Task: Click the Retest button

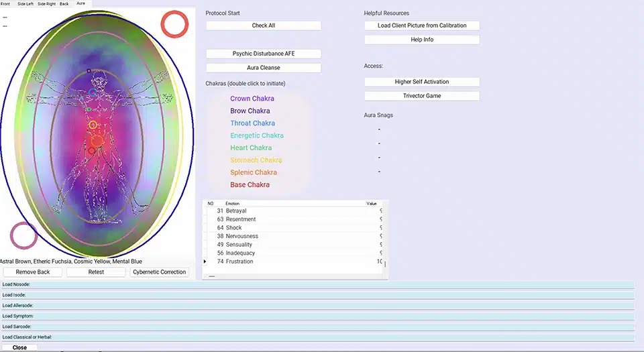Action: (96, 272)
